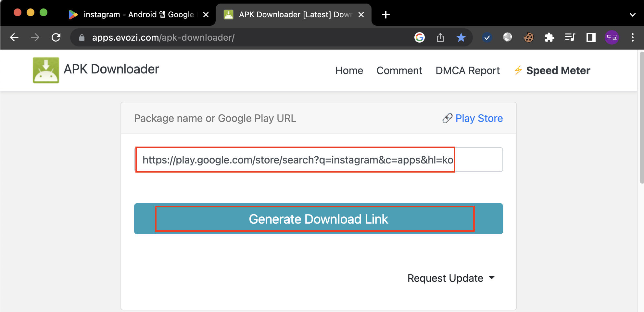Click the page vertical scrollbar
The image size is (644, 312).
tap(641, 118)
